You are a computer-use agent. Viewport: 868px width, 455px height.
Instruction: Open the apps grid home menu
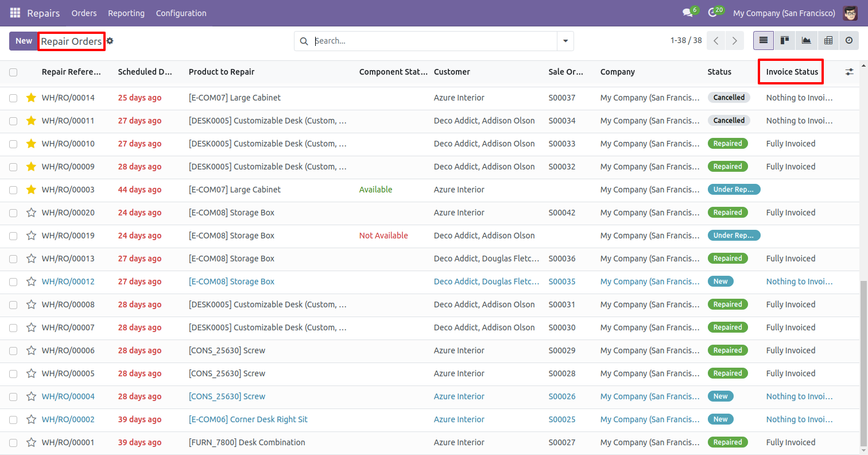click(15, 13)
